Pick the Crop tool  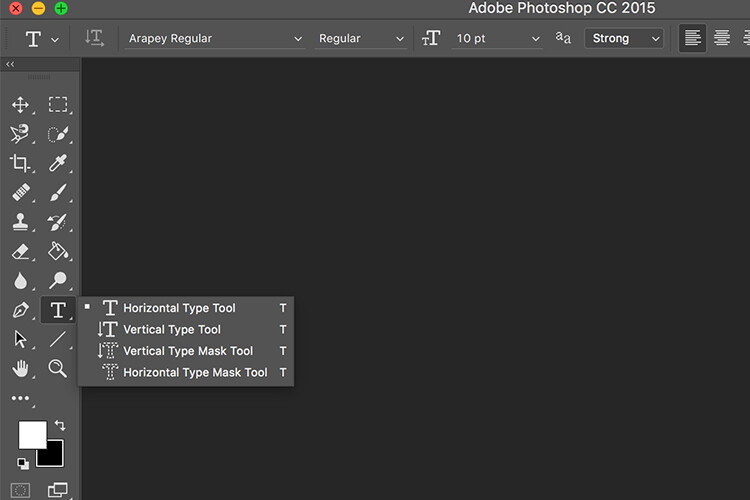tap(20, 163)
